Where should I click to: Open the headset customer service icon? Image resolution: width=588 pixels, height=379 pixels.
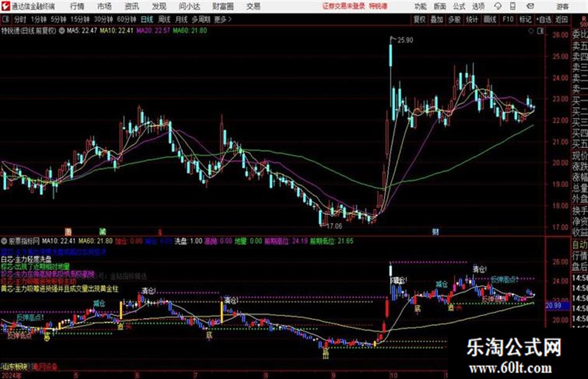click(x=498, y=6)
